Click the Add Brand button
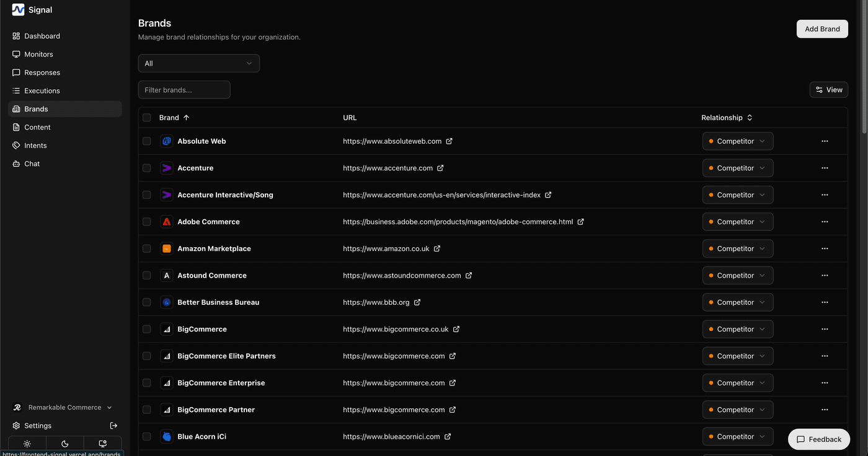This screenshot has height=456, width=868. click(822, 28)
